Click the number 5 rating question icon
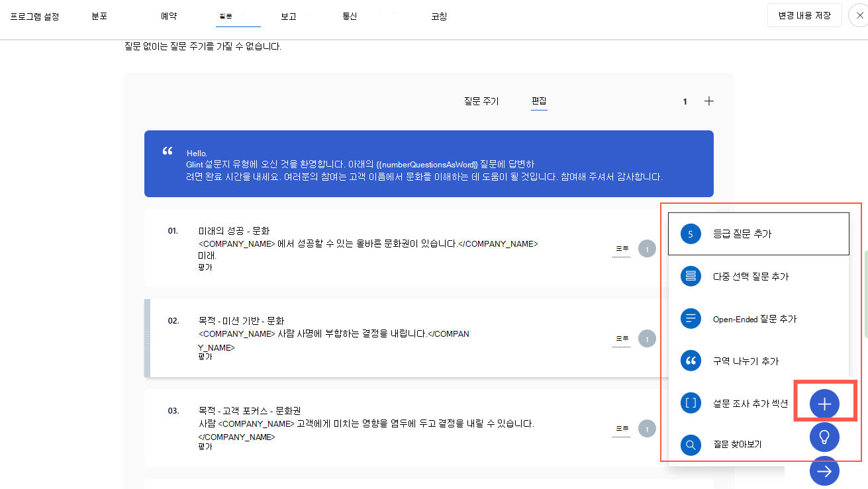868x489 pixels. 691,234
